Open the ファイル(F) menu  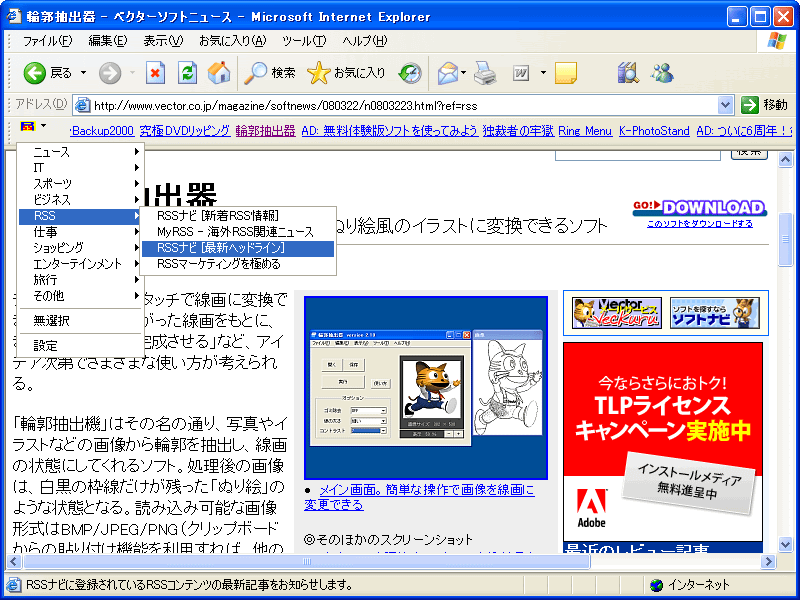(x=47, y=41)
